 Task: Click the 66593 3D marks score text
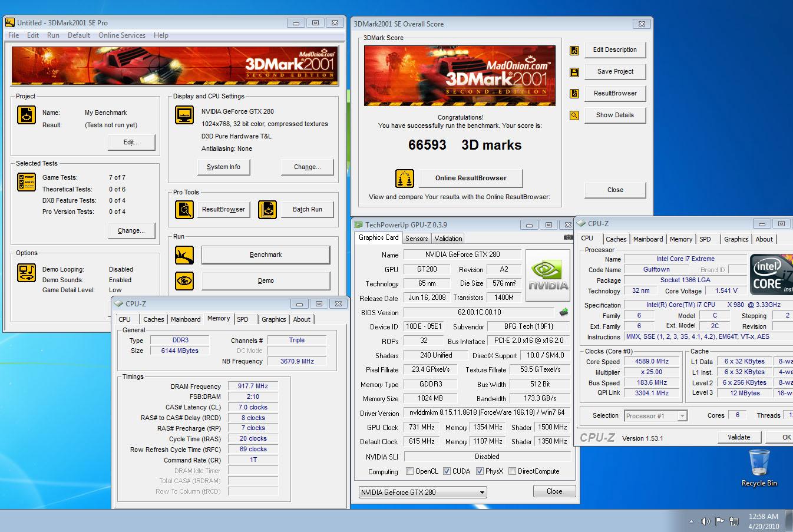465,145
